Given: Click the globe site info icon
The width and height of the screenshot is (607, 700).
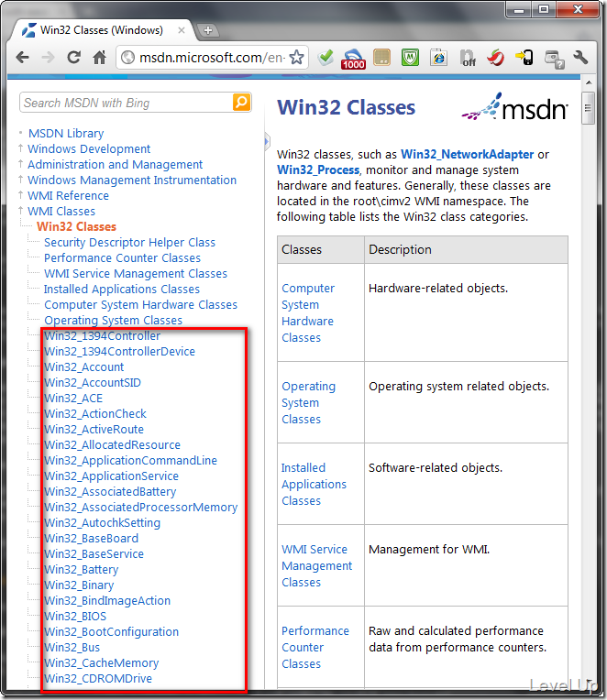Looking at the screenshot, I should click(x=127, y=57).
